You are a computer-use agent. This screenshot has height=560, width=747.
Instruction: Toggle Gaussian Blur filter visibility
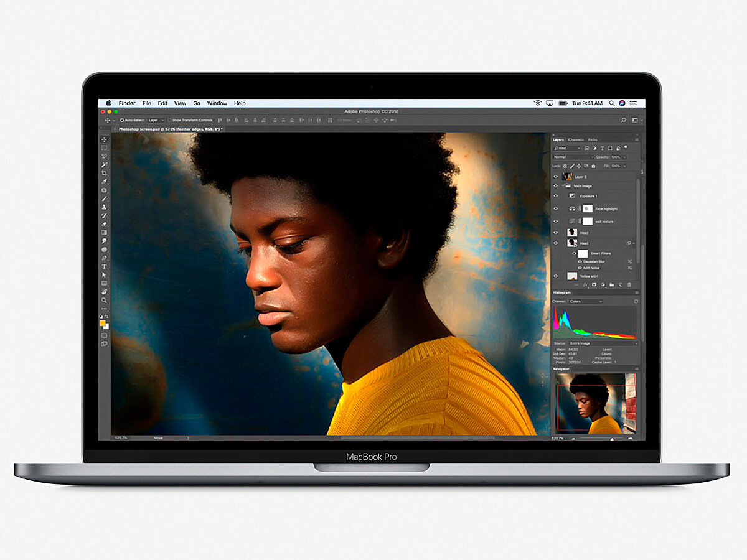(x=580, y=261)
